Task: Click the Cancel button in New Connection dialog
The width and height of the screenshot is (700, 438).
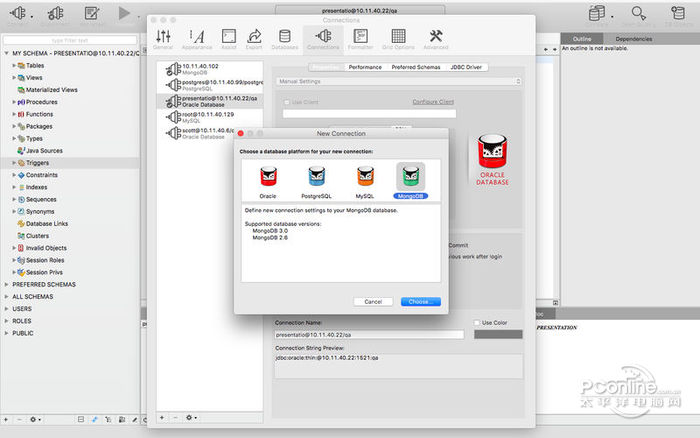Action: pos(373,302)
